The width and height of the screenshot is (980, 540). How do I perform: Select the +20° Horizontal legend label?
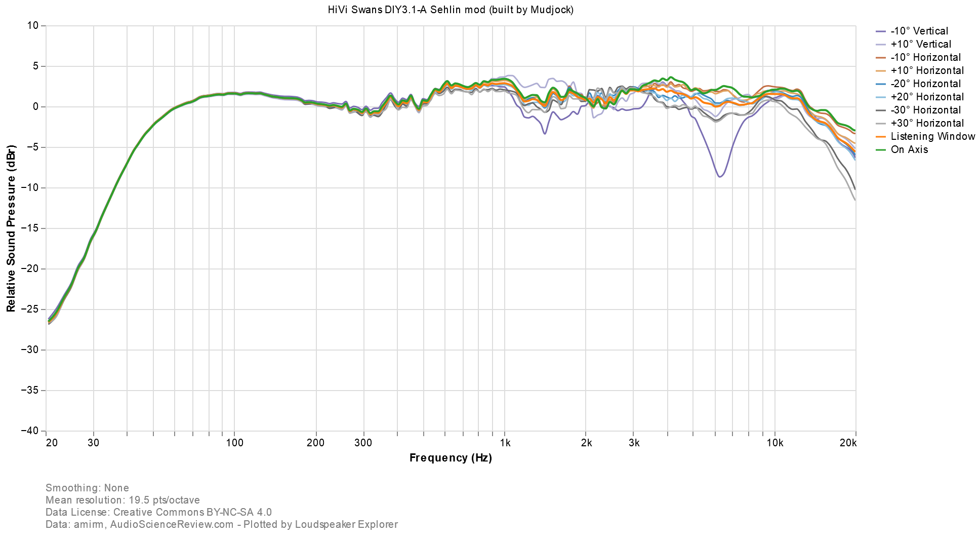(x=927, y=97)
